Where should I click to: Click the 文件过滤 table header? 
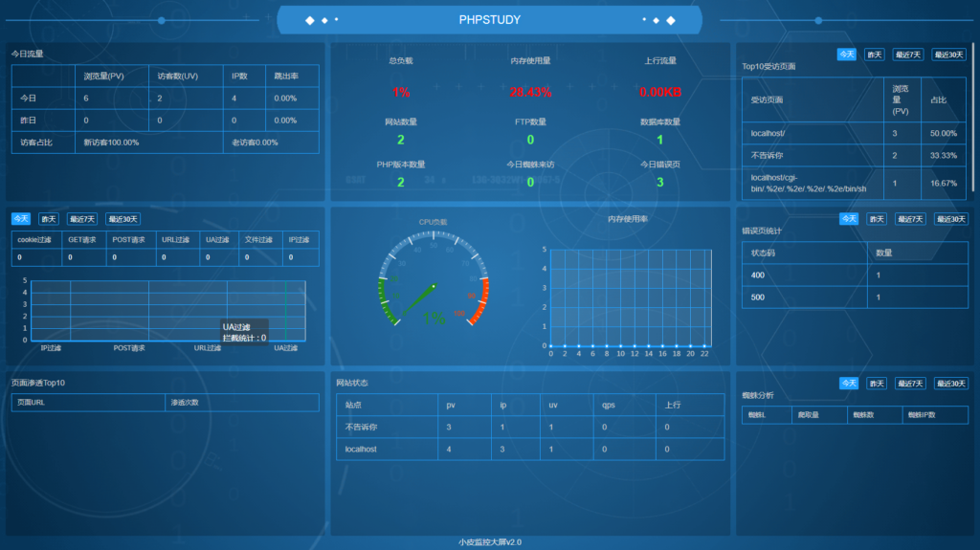[258, 240]
